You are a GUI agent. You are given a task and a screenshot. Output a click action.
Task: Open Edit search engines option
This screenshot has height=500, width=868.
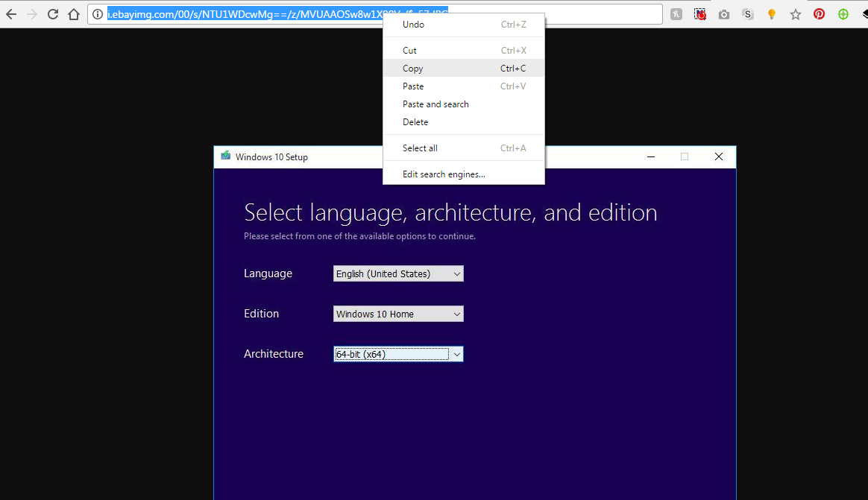coord(464,174)
